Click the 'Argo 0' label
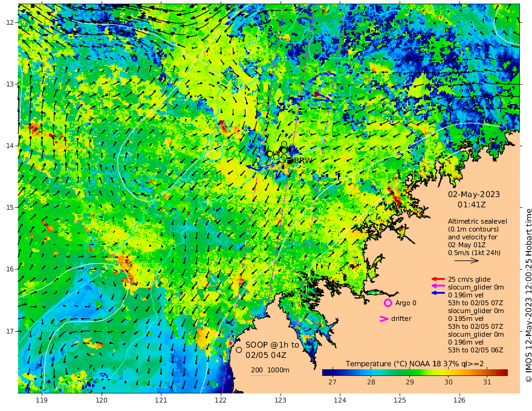This screenshot has height=411, width=532. click(x=406, y=303)
